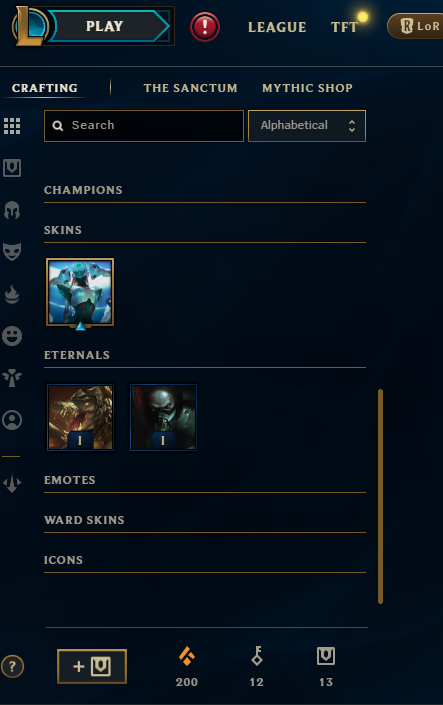443x705 pixels.
Task: Filter loot by ward skins icon
Action: tap(12, 378)
